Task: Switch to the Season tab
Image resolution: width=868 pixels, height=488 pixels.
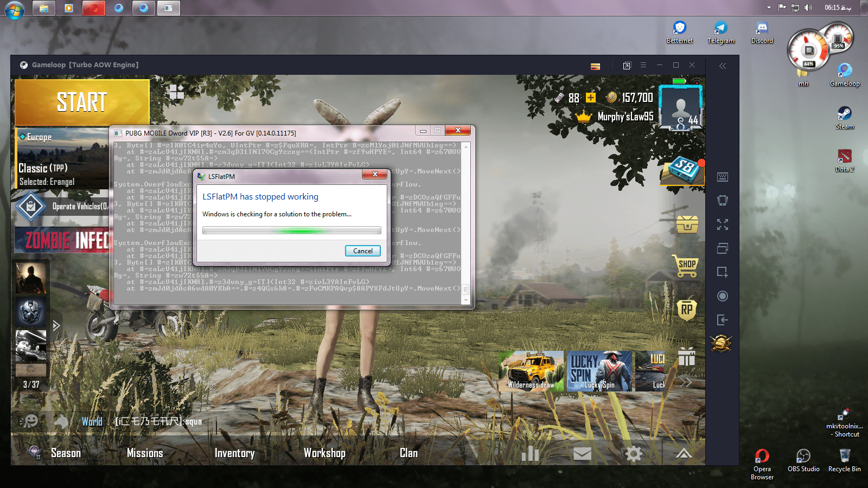Action: tap(66, 453)
